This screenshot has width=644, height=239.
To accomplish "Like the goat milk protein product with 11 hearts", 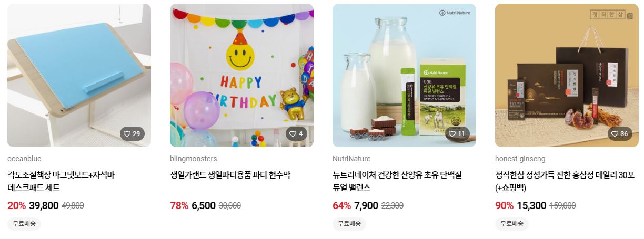I will click(x=457, y=134).
